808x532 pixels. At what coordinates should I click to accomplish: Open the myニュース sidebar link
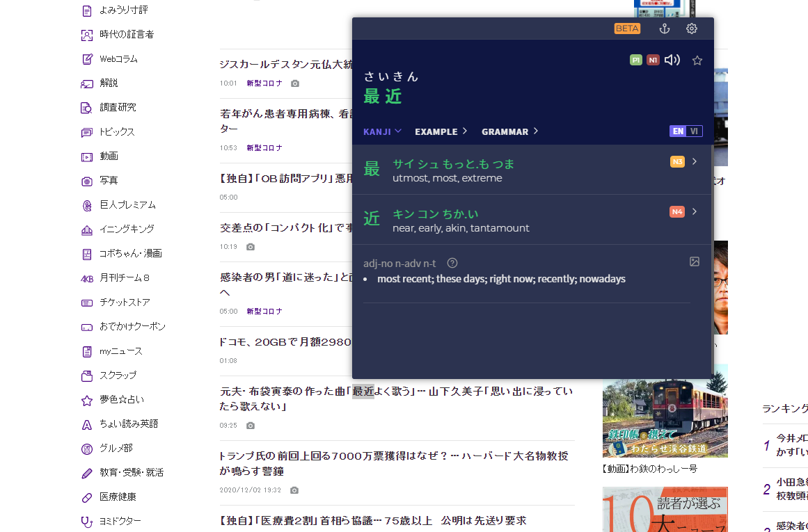121,351
